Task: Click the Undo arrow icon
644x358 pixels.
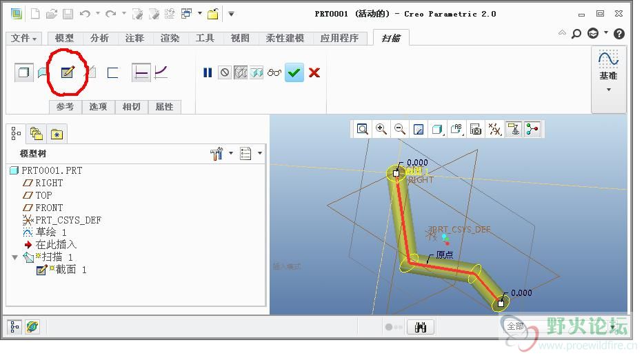Action: coord(85,14)
